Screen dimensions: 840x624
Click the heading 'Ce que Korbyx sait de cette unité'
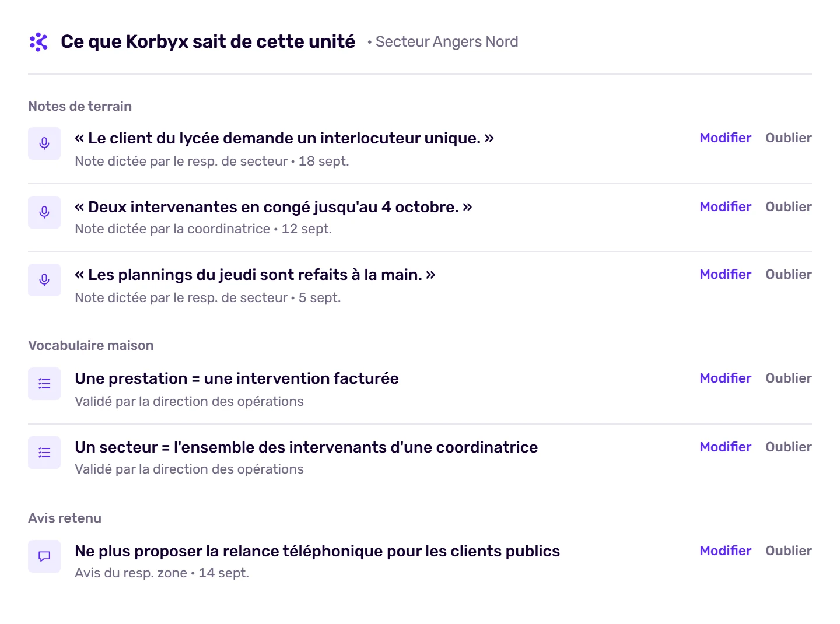point(208,42)
